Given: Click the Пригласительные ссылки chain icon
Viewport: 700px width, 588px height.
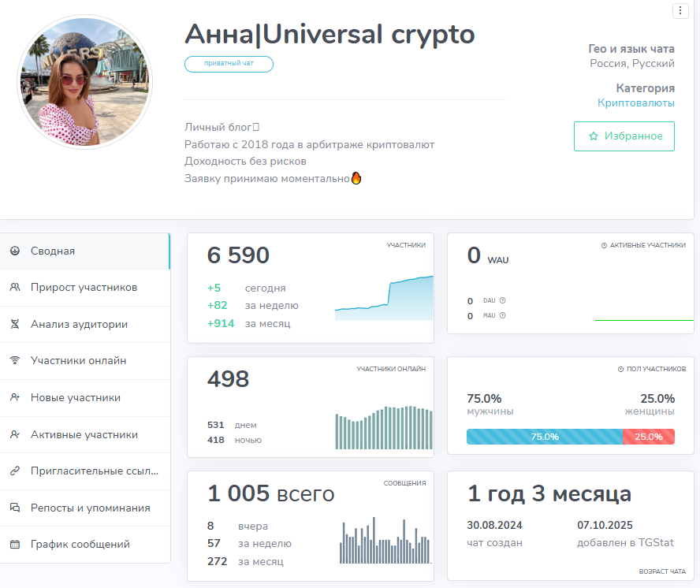Looking at the screenshot, I should tap(15, 471).
